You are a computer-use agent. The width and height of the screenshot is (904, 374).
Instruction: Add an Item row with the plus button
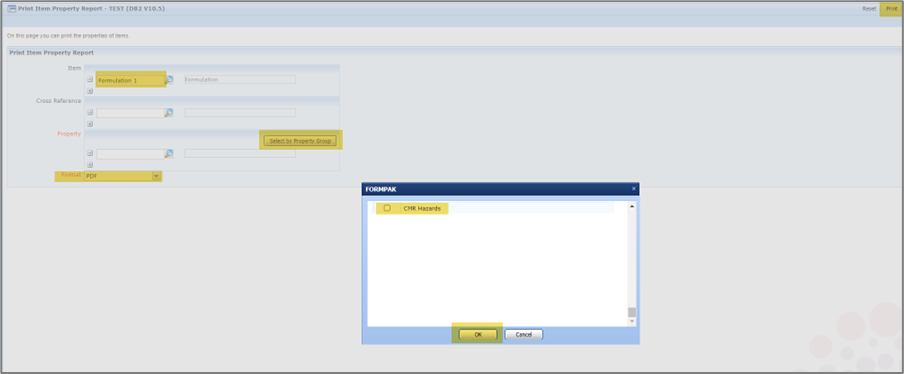click(x=90, y=91)
